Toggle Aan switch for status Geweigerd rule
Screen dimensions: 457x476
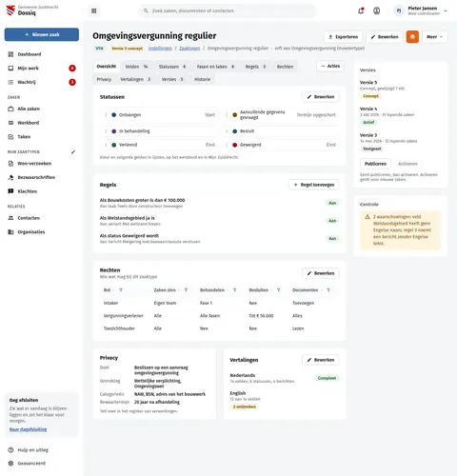click(x=332, y=238)
